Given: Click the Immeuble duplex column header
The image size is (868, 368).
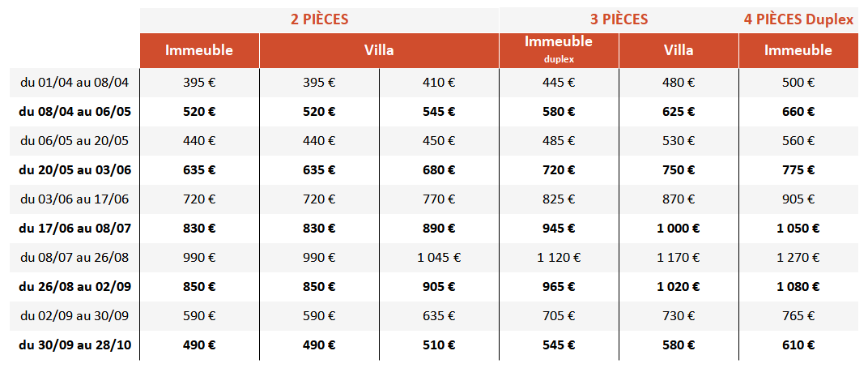Looking at the screenshot, I should 559,50.
